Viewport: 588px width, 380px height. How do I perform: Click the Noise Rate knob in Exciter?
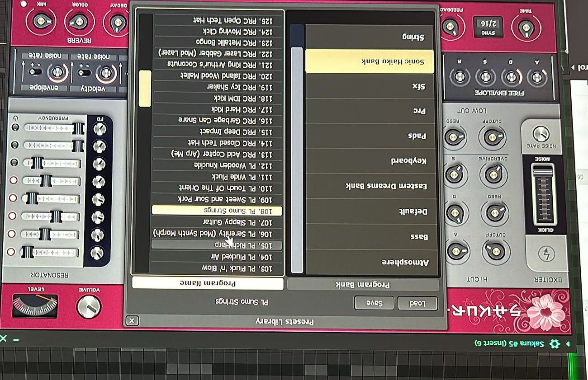point(541,134)
